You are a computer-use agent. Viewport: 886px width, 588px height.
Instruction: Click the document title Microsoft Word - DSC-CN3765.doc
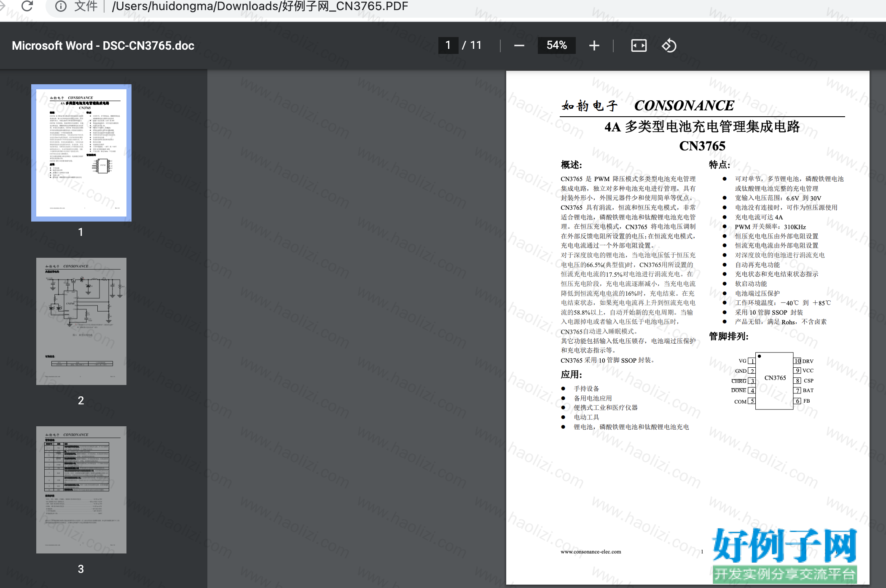[x=103, y=45]
